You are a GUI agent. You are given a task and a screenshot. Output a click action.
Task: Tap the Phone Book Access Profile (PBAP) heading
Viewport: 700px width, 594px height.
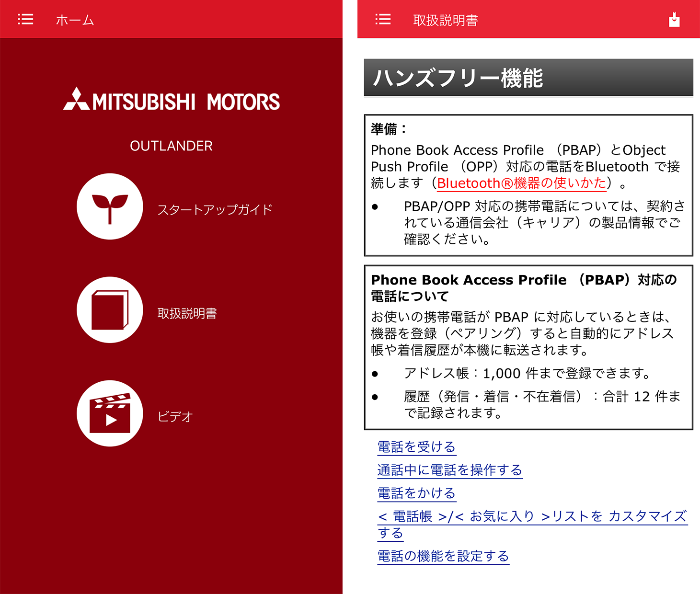[524, 287]
